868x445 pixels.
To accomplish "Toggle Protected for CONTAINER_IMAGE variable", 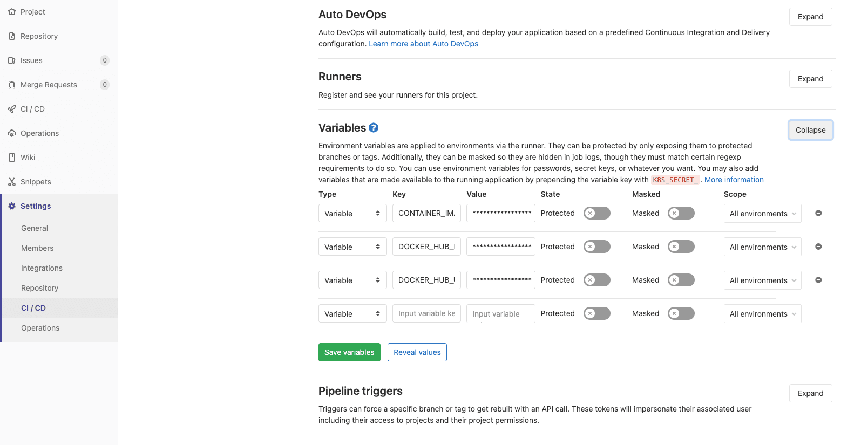I will click(596, 213).
